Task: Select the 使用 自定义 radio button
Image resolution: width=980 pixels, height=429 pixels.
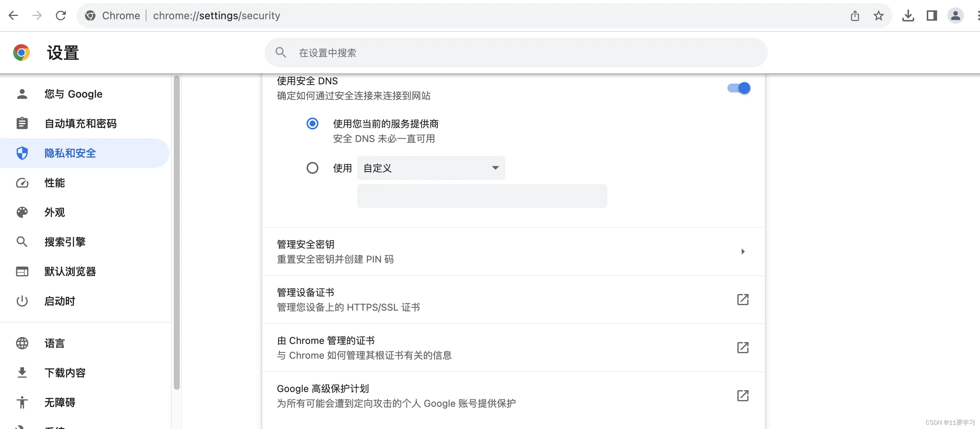Action: pyautogui.click(x=312, y=168)
